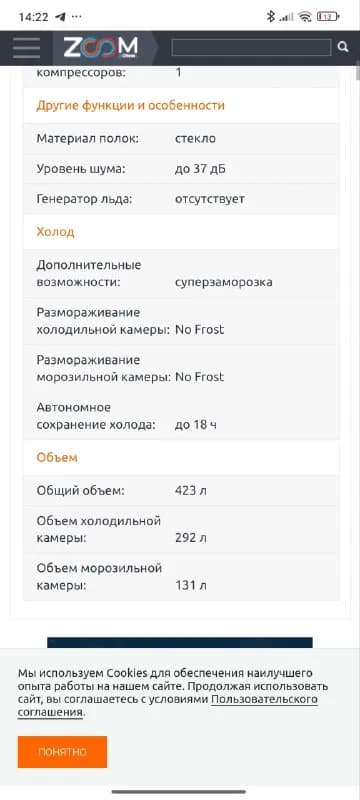This screenshot has height=800, width=360.
Task: Tap the Wi-Fi status icon
Action: tap(305, 17)
